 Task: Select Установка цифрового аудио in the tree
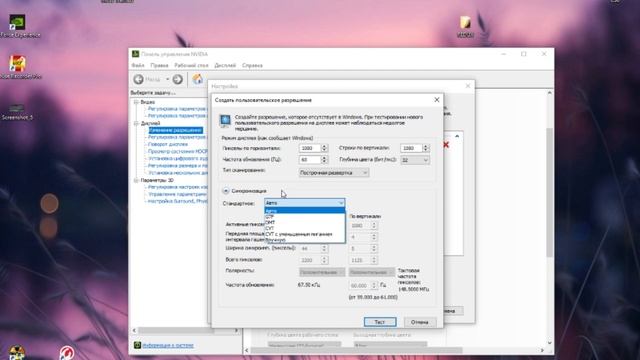tap(178, 158)
